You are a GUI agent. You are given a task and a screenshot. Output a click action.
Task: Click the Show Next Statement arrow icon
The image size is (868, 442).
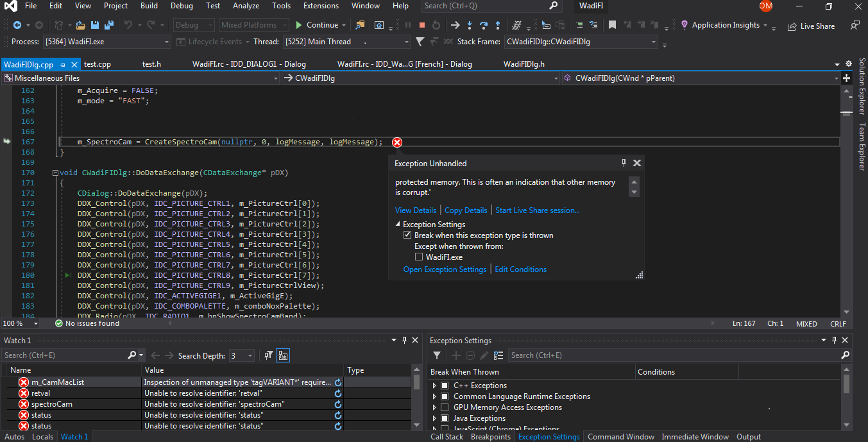point(455,25)
